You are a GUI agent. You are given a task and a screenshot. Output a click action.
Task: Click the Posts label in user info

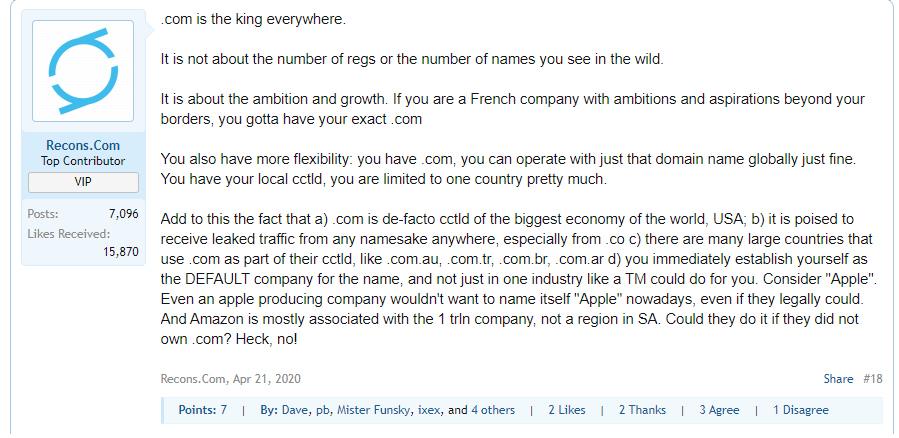point(43,214)
